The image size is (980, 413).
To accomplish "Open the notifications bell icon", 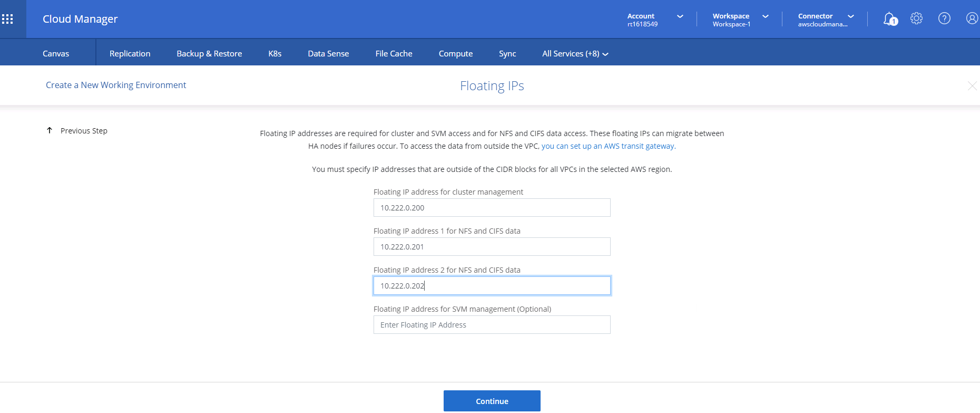I will (x=890, y=19).
